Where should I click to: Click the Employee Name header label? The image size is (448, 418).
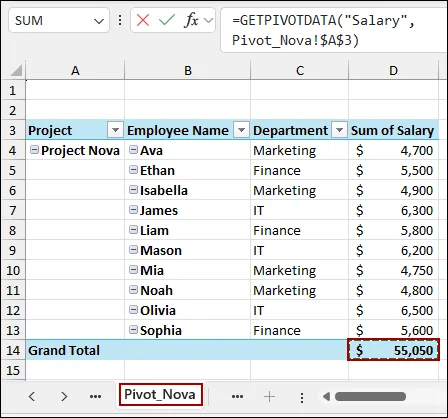[178, 130]
